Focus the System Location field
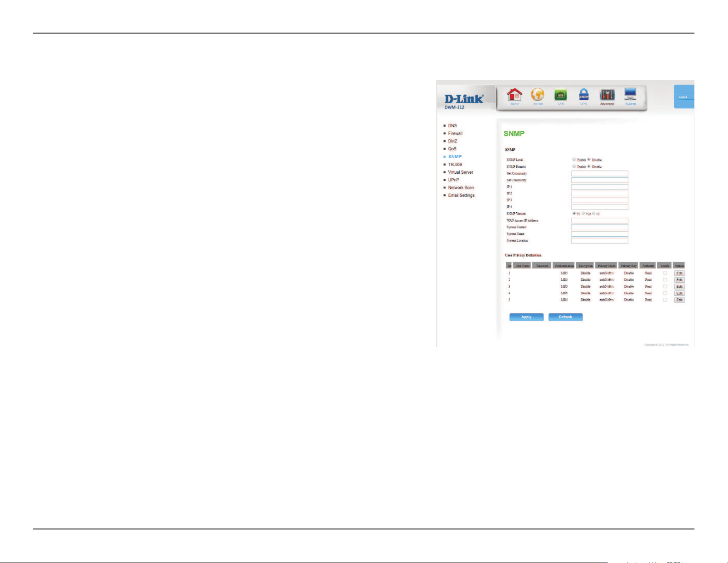Image resolution: width=728 pixels, height=563 pixels. [599, 240]
